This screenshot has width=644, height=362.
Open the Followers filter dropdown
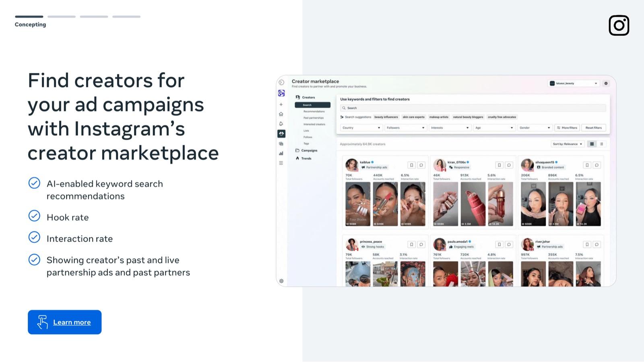pos(405,128)
